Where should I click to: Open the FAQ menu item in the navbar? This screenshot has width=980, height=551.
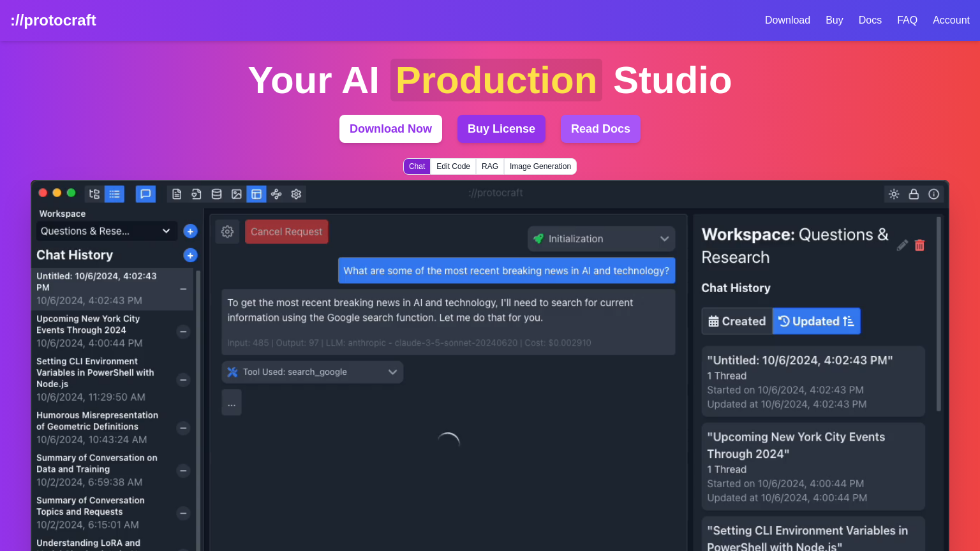pos(907,20)
